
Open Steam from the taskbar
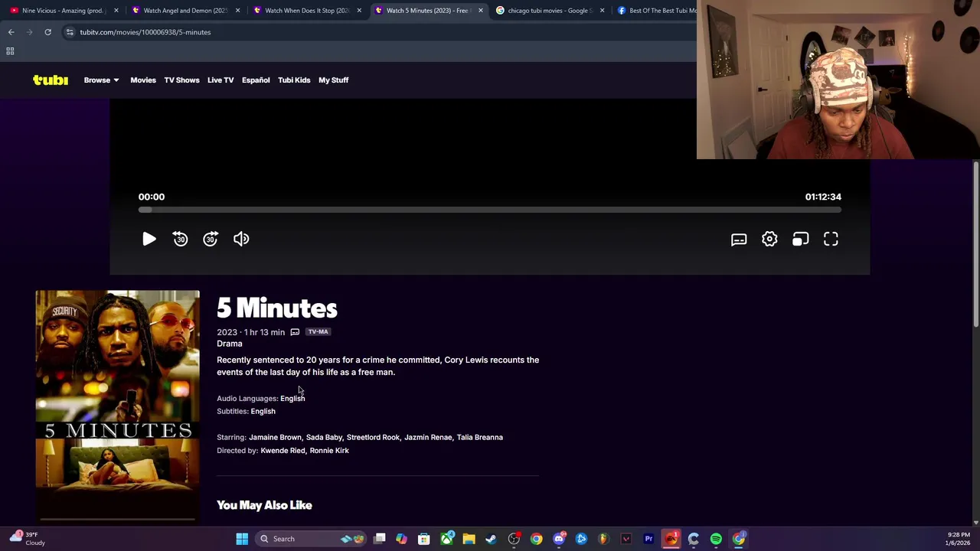tap(491, 539)
